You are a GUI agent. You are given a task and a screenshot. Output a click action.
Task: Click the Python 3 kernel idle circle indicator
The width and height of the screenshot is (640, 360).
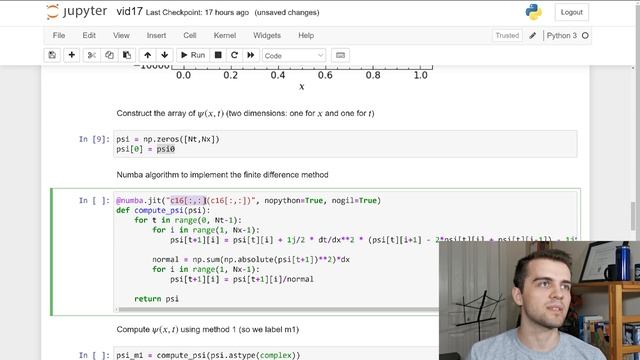click(585, 36)
